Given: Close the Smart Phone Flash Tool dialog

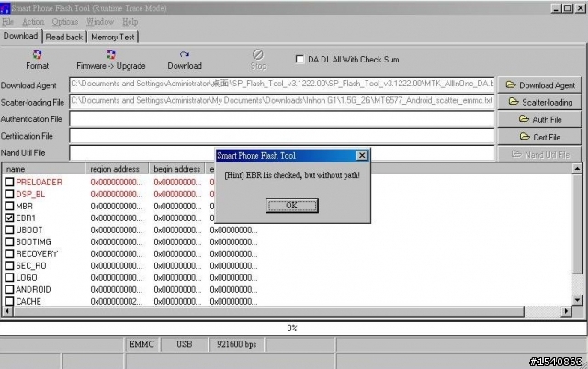Looking at the screenshot, I should click(361, 155).
